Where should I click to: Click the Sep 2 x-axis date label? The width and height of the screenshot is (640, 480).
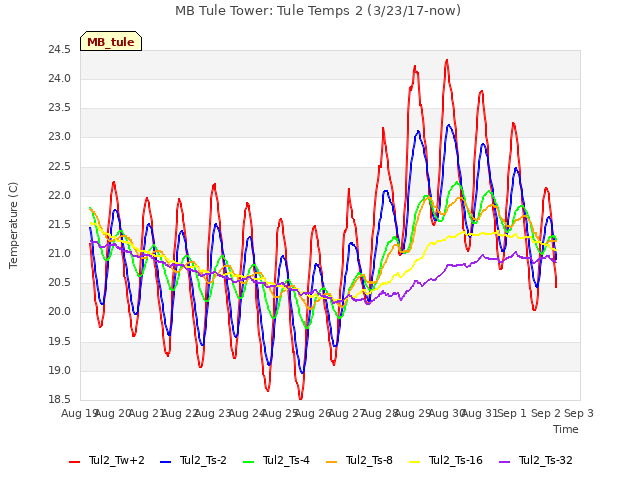tap(545, 413)
